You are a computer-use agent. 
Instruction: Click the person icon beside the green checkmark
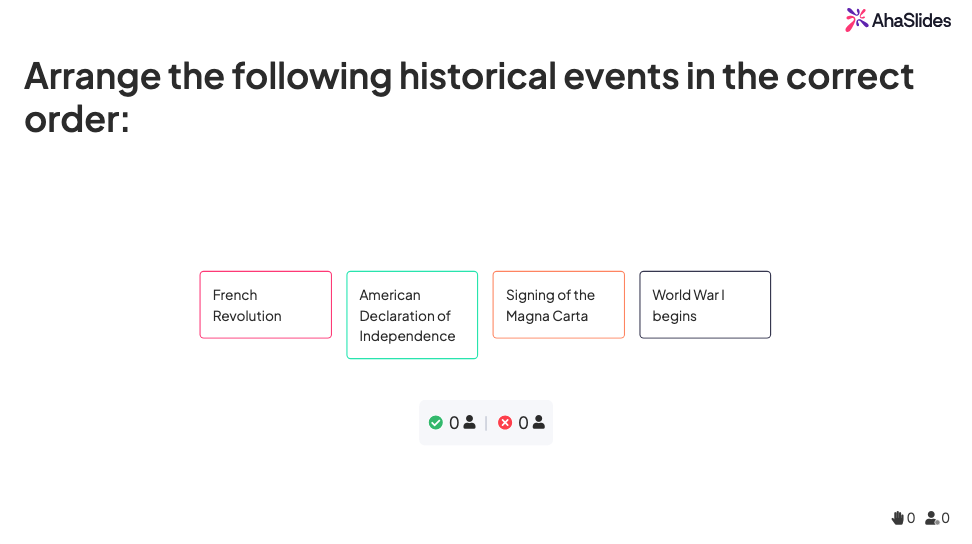point(469,423)
